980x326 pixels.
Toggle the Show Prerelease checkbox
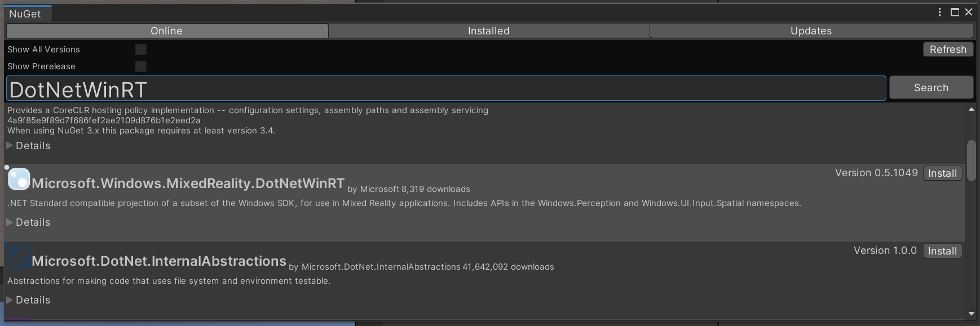tap(140, 66)
